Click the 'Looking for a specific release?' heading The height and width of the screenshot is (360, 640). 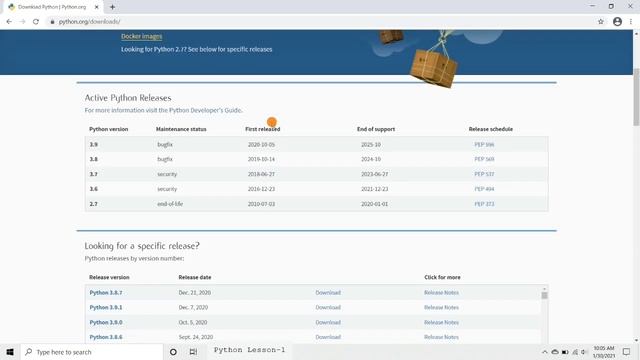tap(142, 246)
